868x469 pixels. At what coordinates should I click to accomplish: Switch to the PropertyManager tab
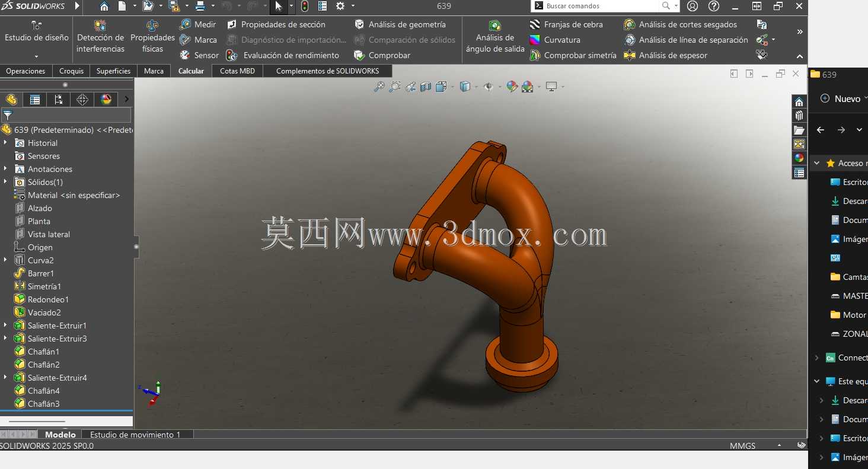click(35, 99)
